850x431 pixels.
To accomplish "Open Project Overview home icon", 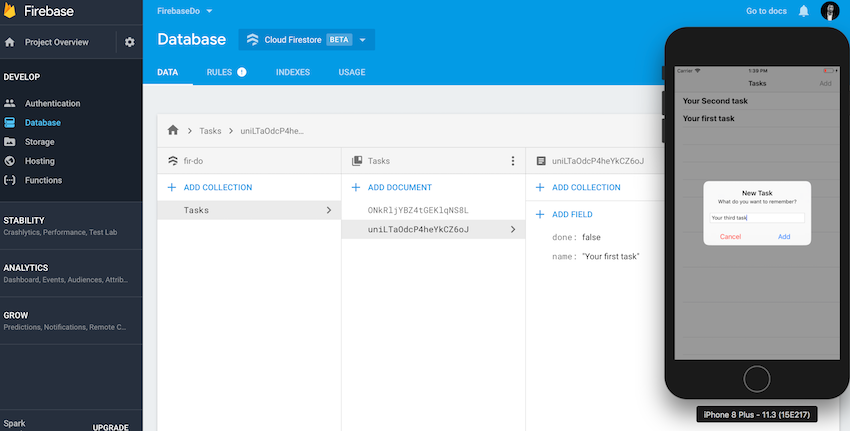I will (x=10, y=42).
